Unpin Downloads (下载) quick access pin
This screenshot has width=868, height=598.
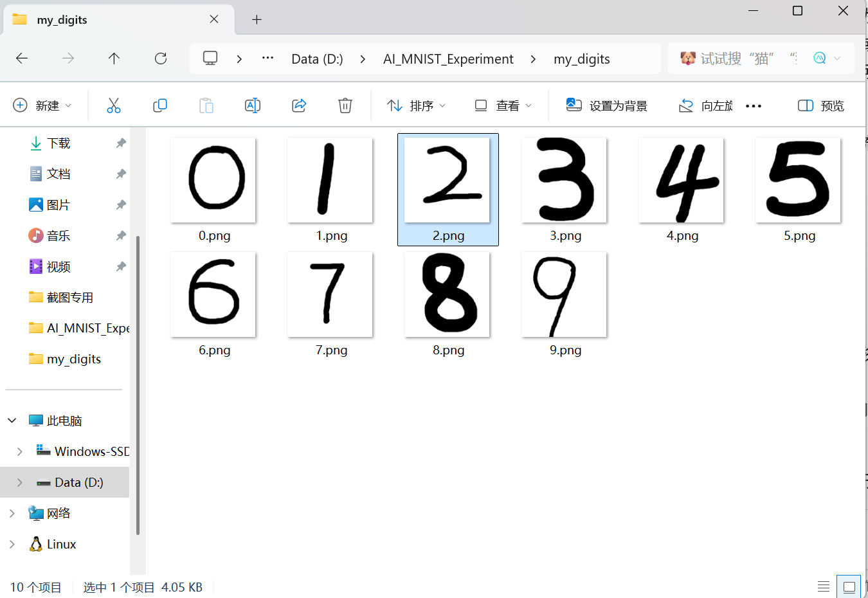pyautogui.click(x=121, y=143)
